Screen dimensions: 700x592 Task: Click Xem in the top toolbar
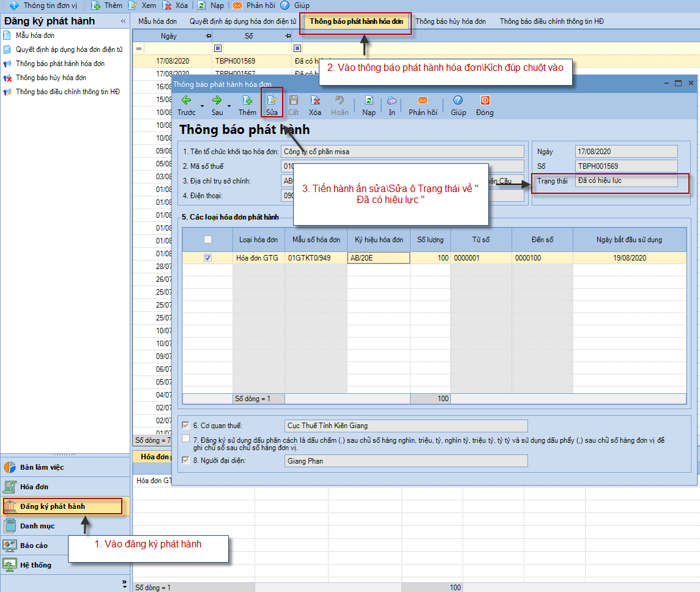pyautogui.click(x=143, y=6)
